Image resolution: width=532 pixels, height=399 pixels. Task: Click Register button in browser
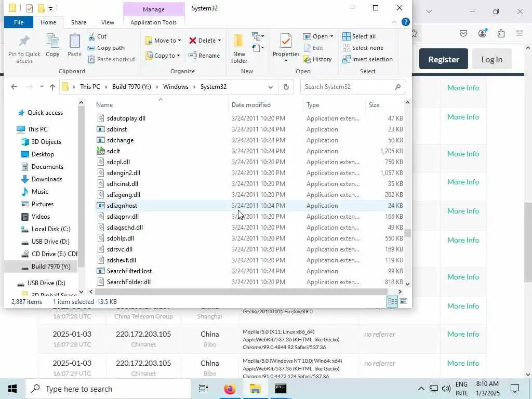click(444, 59)
